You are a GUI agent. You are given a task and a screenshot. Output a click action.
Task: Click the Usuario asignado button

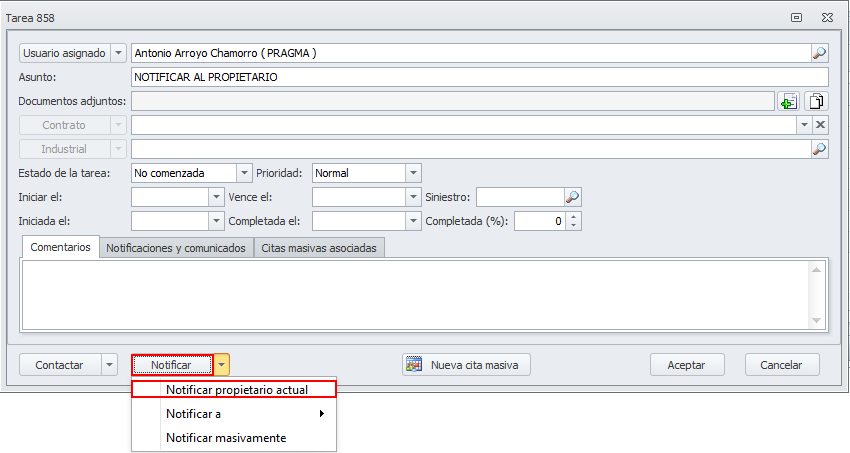(65, 53)
